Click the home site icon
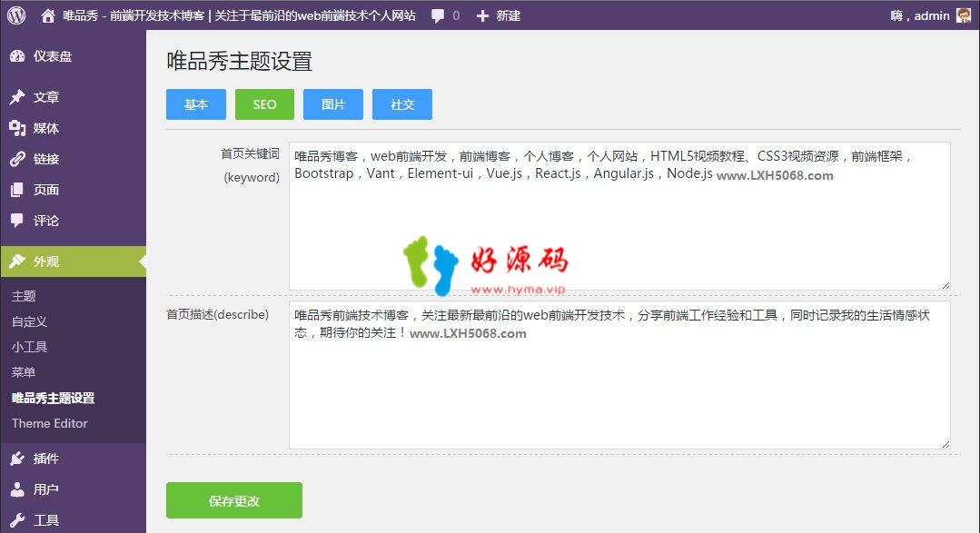 coord(48,15)
